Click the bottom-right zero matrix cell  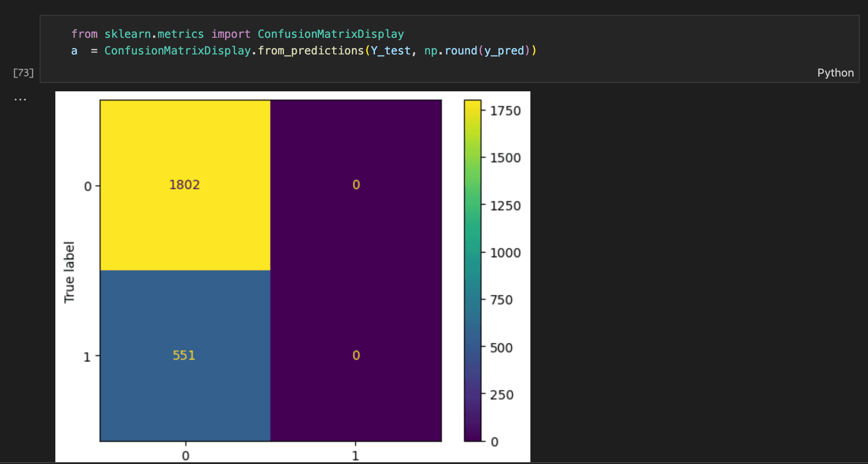[356, 356]
